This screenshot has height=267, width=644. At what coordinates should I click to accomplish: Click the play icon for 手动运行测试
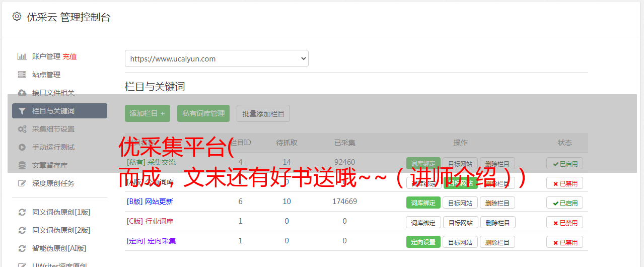point(22,147)
